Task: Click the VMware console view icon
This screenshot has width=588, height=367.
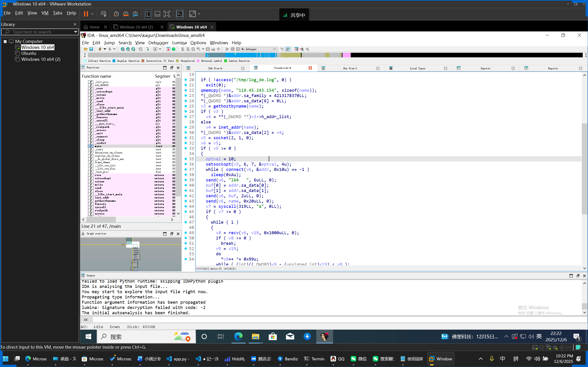Action: (180, 14)
